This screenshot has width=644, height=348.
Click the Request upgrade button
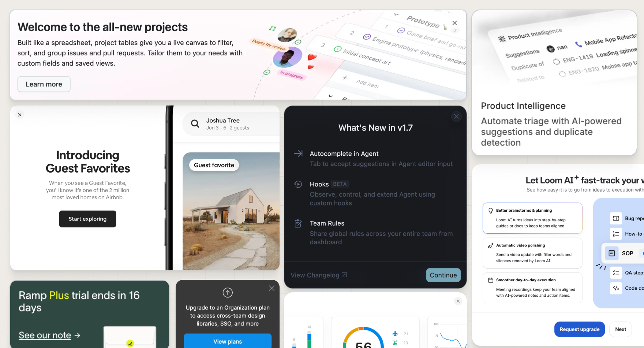pyautogui.click(x=580, y=329)
